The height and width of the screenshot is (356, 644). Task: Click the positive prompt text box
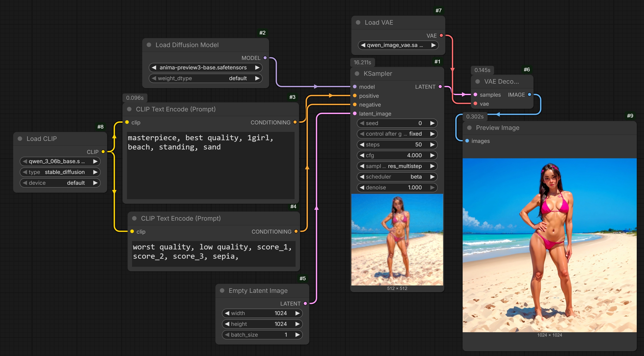pyautogui.click(x=210, y=165)
